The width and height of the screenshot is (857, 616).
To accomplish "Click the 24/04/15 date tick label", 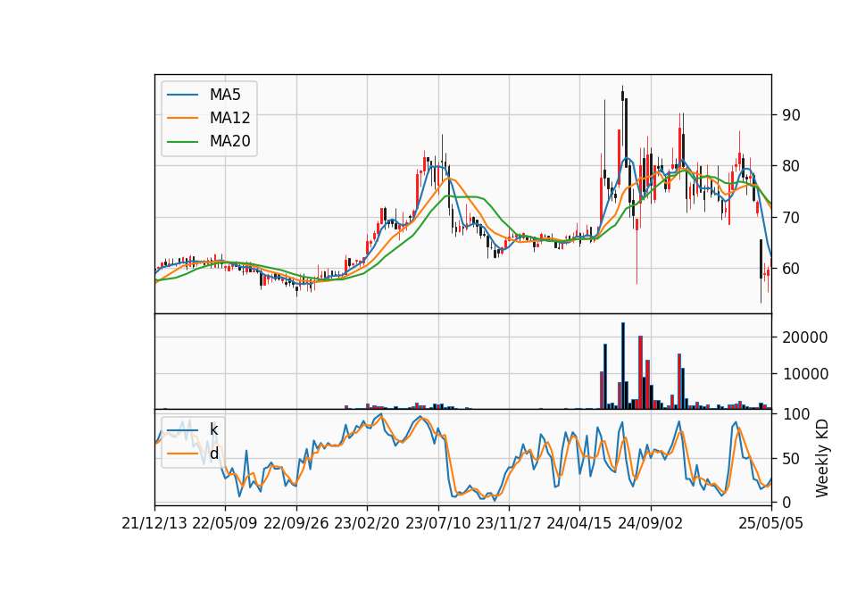I will [x=579, y=523].
